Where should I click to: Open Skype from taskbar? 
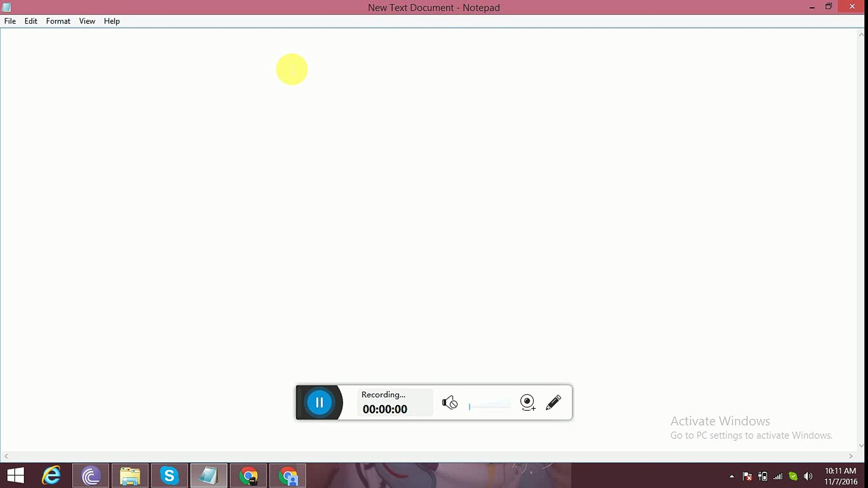point(169,476)
